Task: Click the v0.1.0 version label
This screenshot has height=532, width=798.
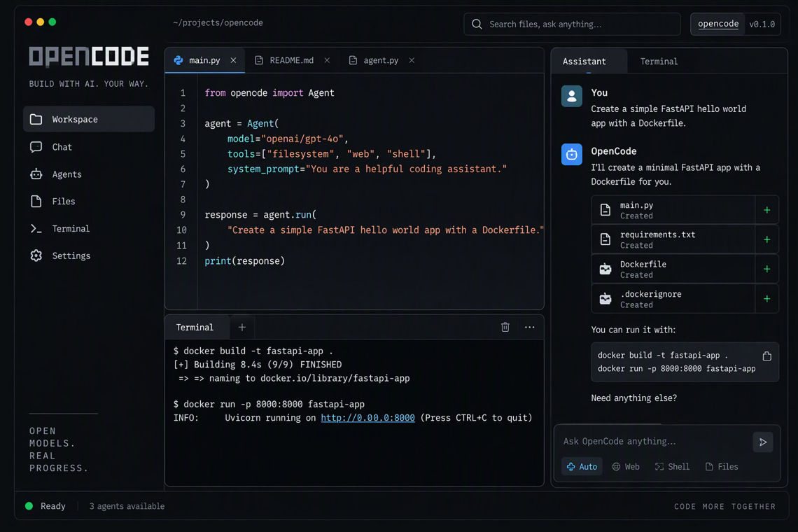Action: [762, 24]
